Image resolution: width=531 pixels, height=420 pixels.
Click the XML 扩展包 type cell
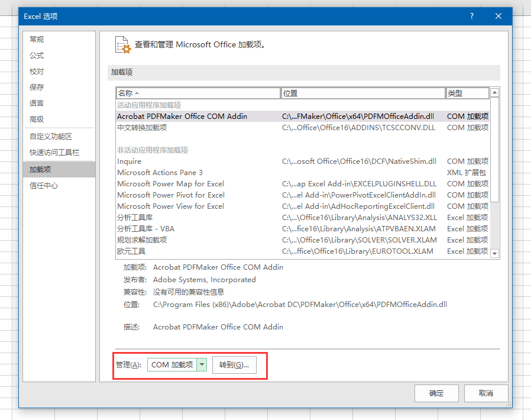click(x=467, y=172)
